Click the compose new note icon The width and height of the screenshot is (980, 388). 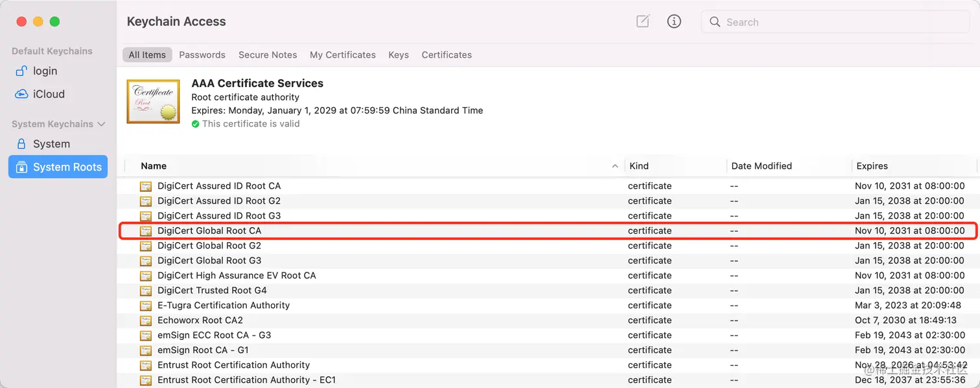coord(642,21)
